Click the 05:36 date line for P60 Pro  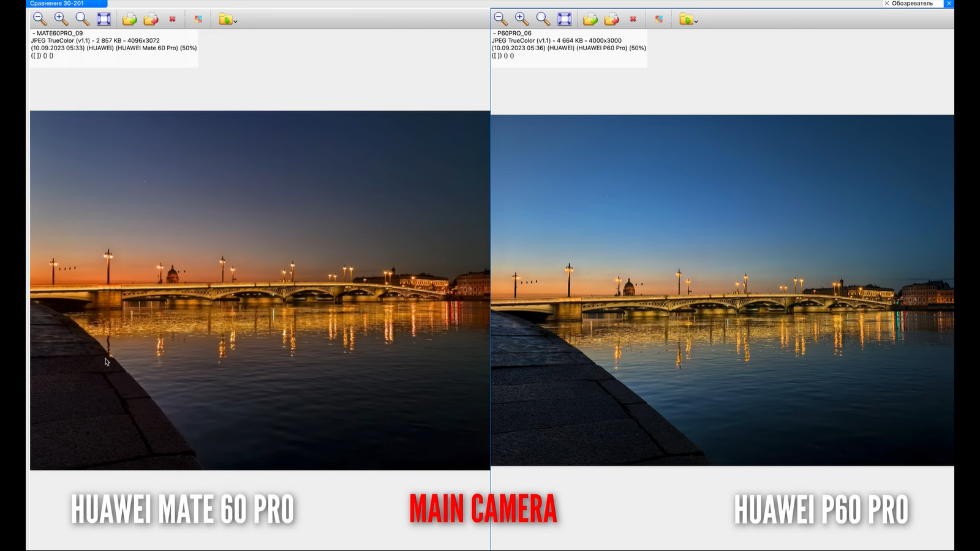pyautogui.click(x=569, y=48)
